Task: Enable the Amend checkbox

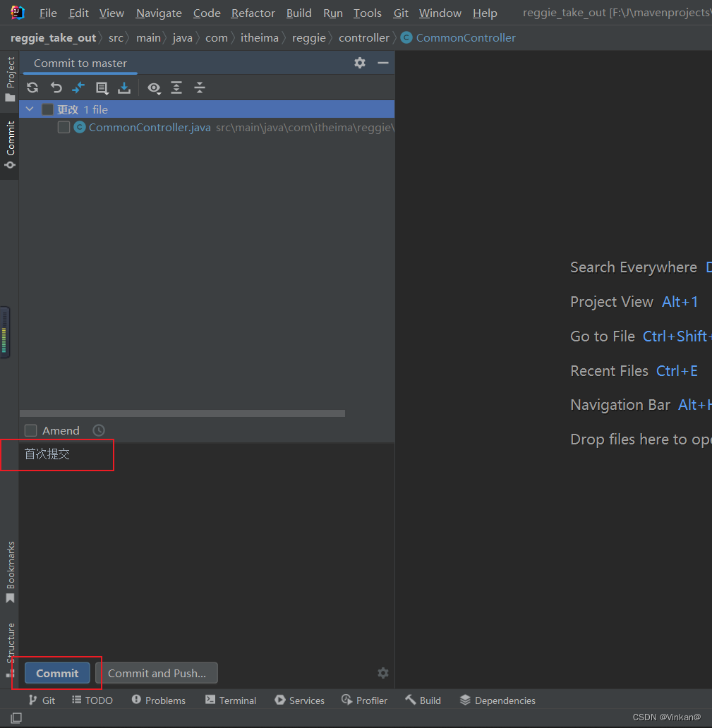Action: coord(30,430)
